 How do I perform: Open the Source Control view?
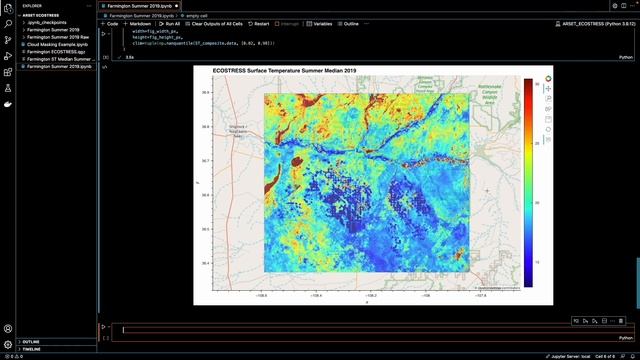[x=8, y=40]
